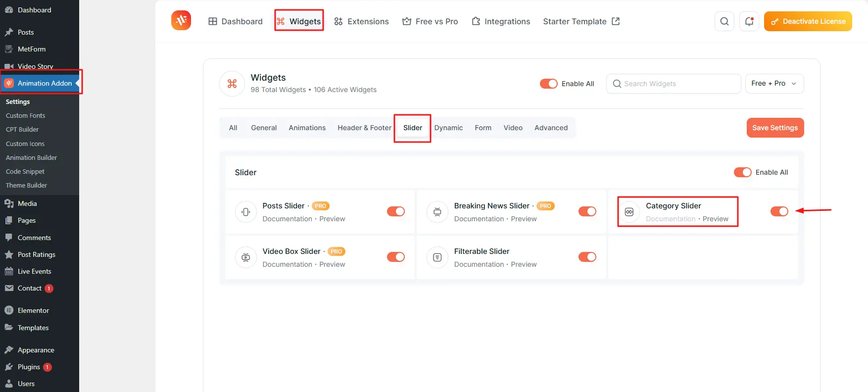Screen dimensions: 868x392
Task: Disable the Breaking News Slider widget
Action: tap(587, 211)
